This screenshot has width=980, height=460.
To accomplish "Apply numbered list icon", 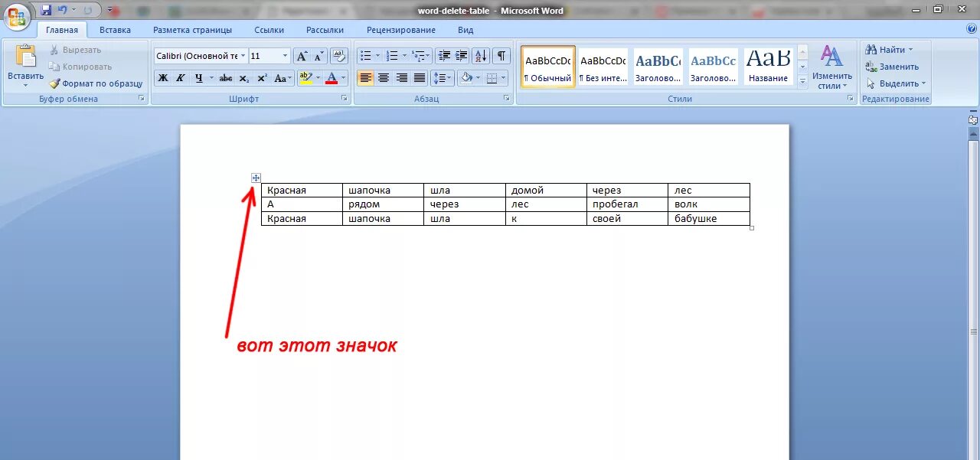I will click(392, 56).
